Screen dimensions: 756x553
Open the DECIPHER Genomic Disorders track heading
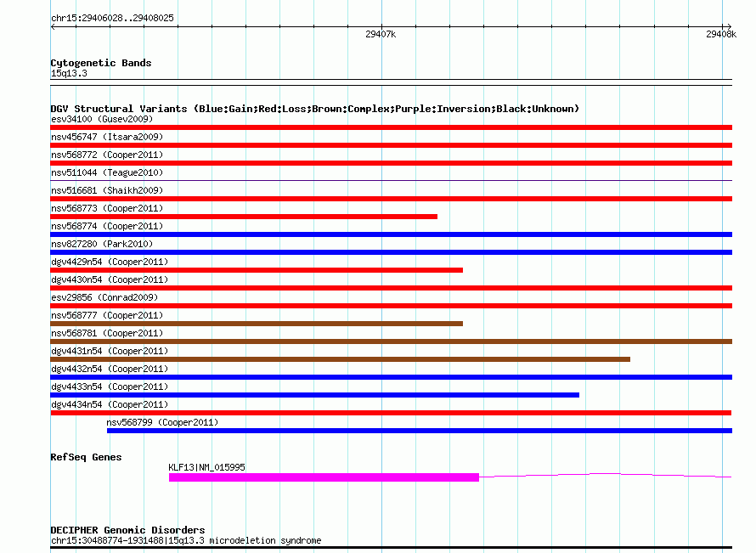click(x=127, y=530)
